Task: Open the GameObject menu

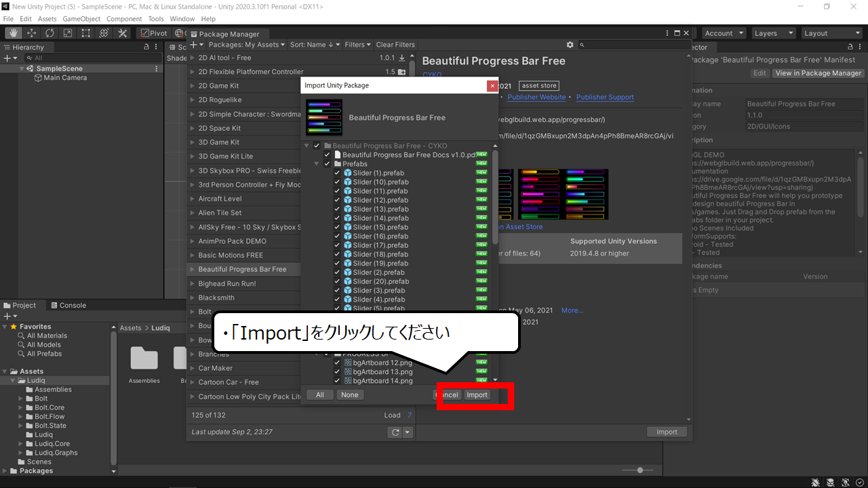Action: pos(81,19)
